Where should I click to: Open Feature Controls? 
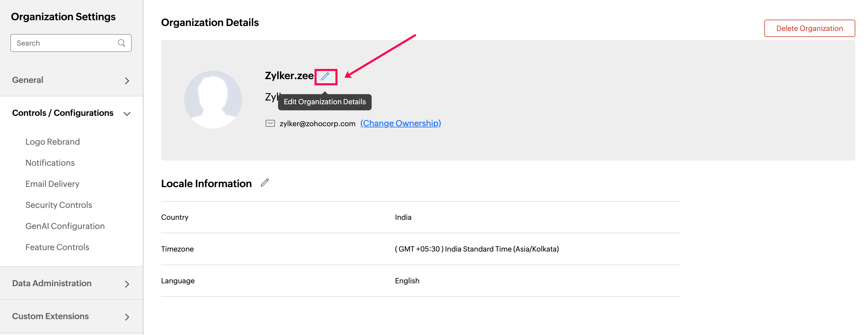[x=57, y=247]
